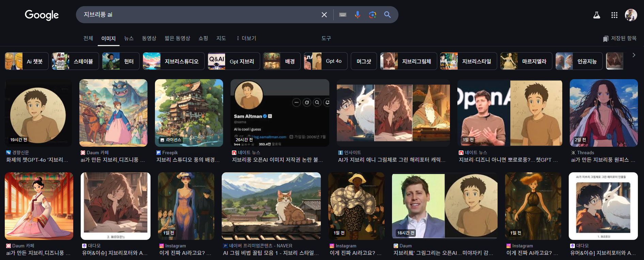This screenshot has height=260, width=644.
Task: Select the 스테이블 filter chip
Action: point(75,61)
